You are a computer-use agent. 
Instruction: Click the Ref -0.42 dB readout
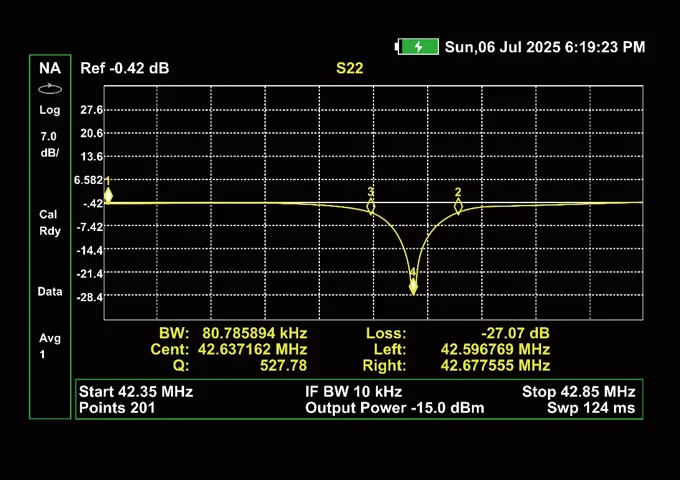(x=124, y=69)
